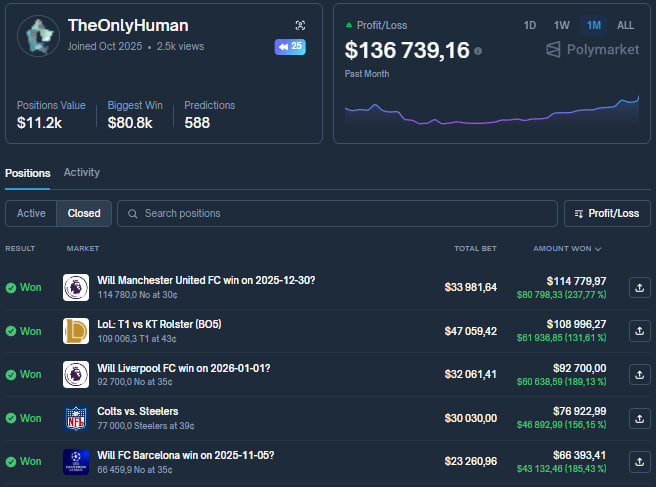Open the Profit/Loss sort dropdown
Screen dimensions: 656x487
[607, 213]
